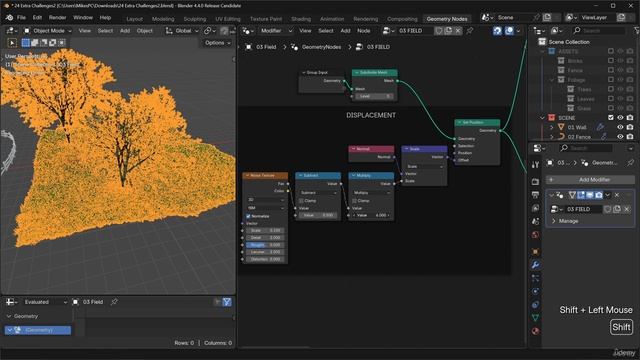The height and width of the screenshot is (360, 640).
Task: Adjust the Roughness slider in Noise Texture
Action: point(266,245)
